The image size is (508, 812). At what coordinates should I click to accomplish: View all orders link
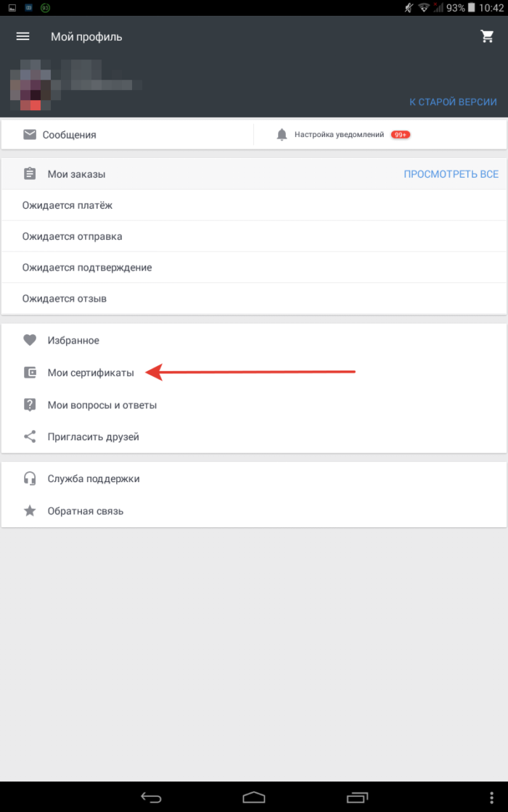[451, 174]
